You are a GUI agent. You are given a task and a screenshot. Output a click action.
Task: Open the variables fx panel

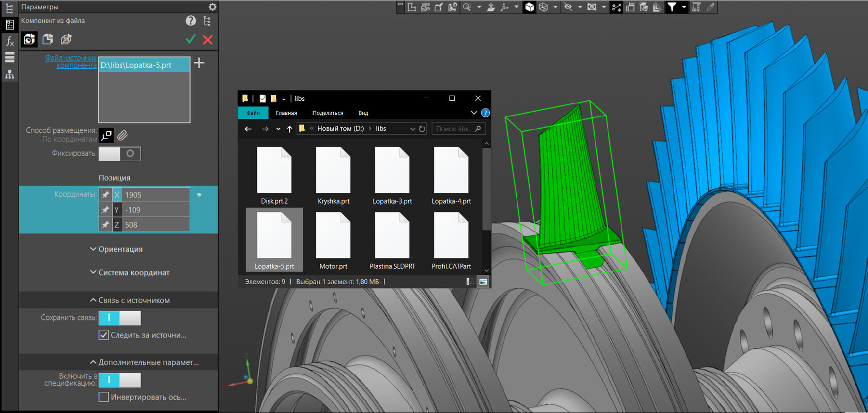9,41
